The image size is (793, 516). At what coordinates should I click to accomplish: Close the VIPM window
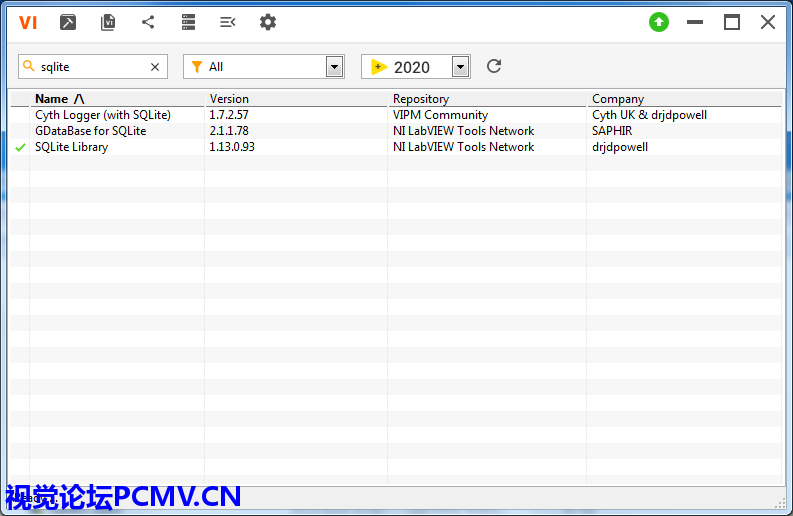(768, 22)
